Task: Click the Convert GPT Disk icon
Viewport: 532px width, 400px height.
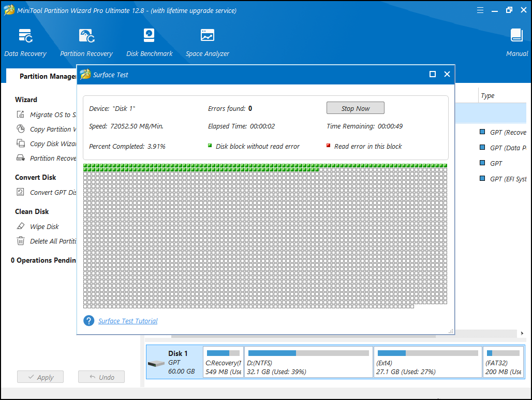Action: 21,192
